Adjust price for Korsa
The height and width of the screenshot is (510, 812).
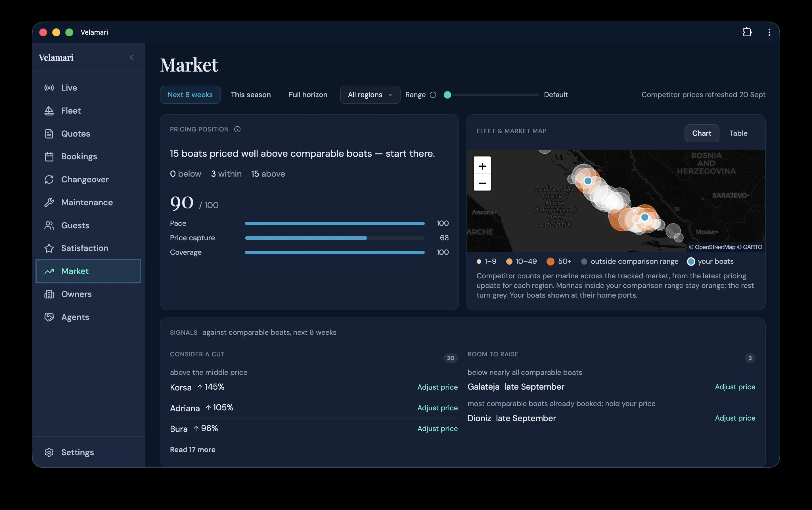(437, 387)
